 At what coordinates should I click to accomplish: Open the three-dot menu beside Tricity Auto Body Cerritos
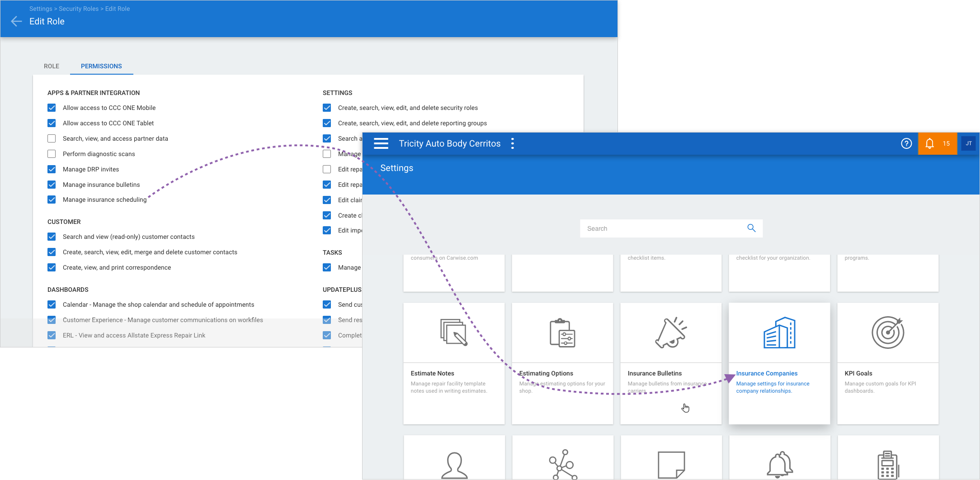tap(512, 143)
